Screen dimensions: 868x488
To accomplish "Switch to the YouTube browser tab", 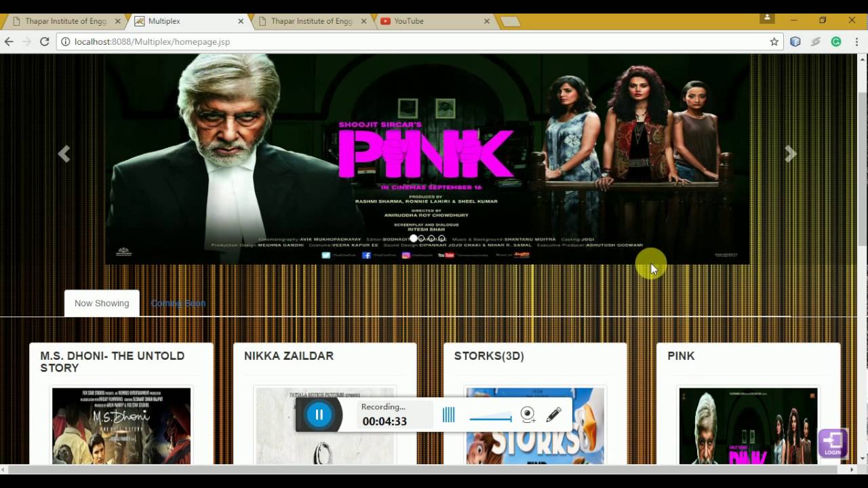I will [x=434, y=21].
